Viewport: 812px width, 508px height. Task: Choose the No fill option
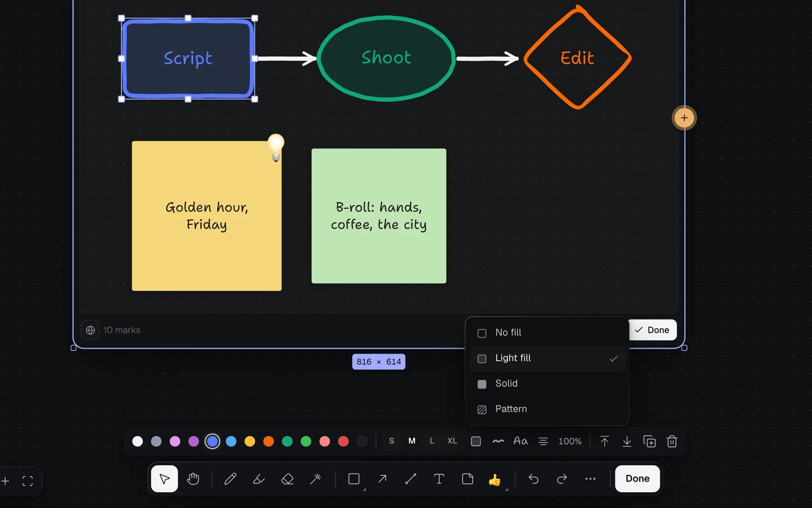click(x=547, y=333)
